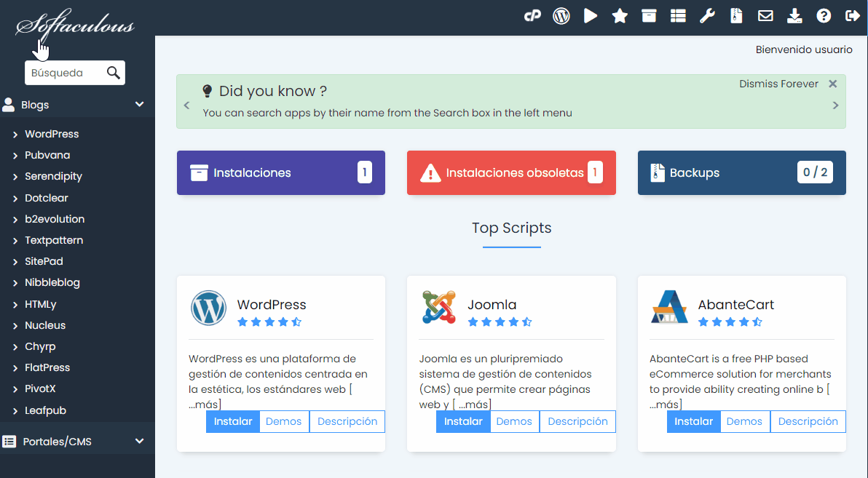Click Dismiss Forever link
The height and width of the screenshot is (478, 868).
(x=778, y=84)
